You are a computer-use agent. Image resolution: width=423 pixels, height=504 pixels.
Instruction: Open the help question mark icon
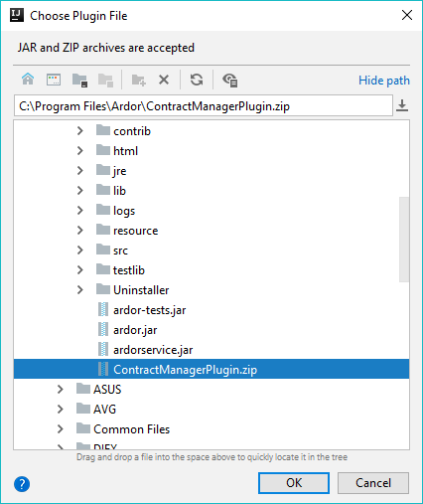pyautogui.click(x=22, y=484)
